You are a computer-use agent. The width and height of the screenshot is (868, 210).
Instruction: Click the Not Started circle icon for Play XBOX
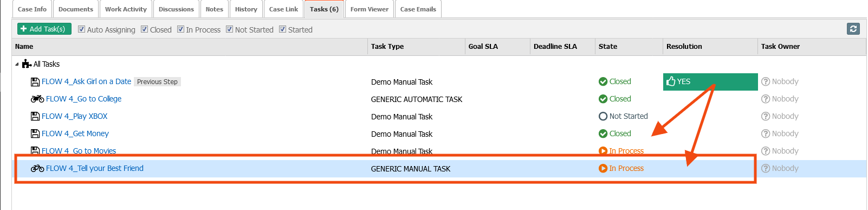pos(603,116)
